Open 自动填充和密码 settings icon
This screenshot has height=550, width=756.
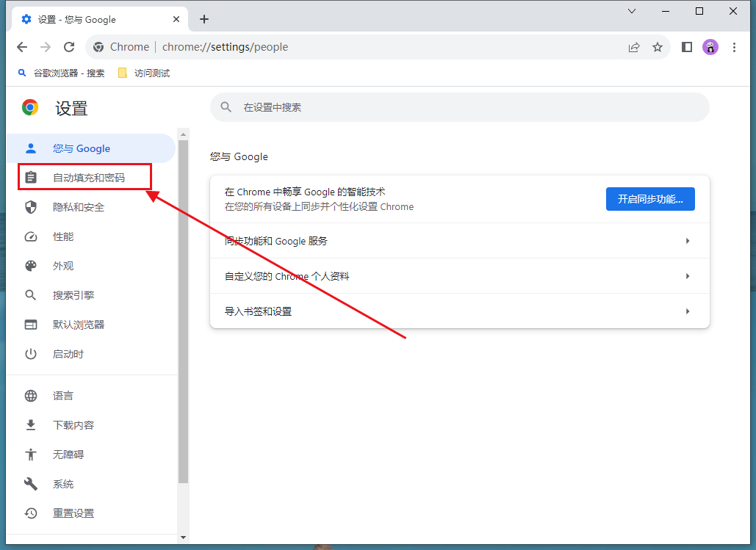point(31,178)
